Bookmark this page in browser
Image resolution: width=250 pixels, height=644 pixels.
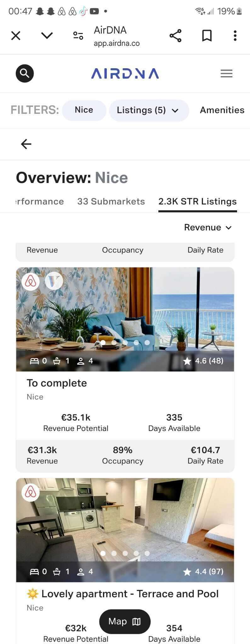pos(207,36)
